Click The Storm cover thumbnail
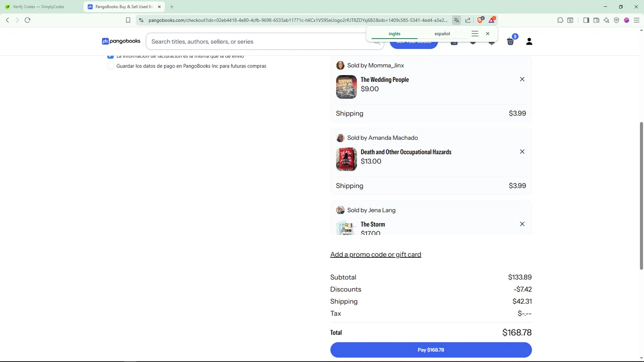644x362 pixels. tap(346, 228)
